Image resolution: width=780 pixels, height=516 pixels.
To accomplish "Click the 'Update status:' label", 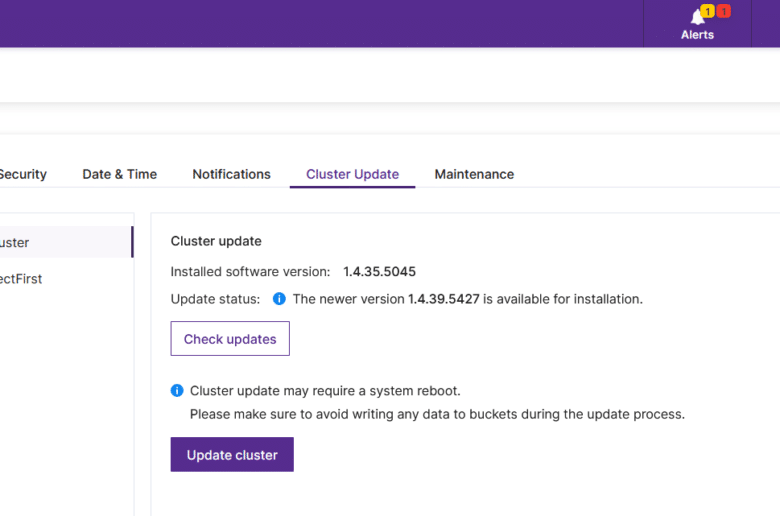I will [215, 299].
